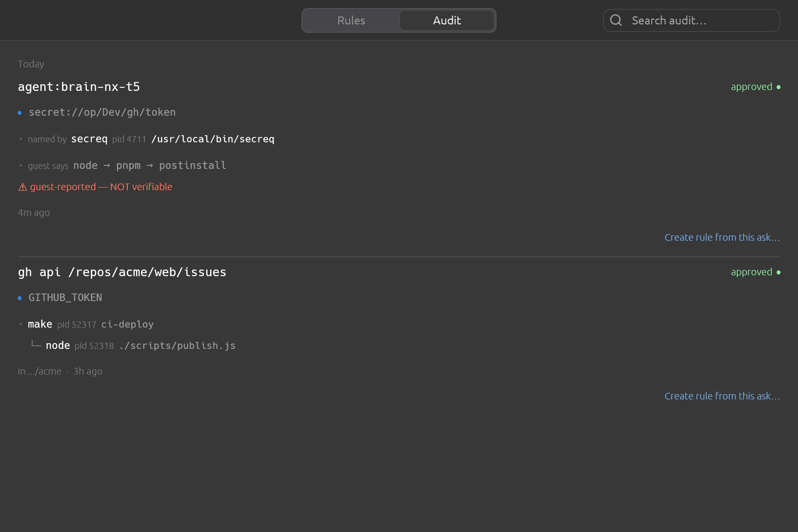Click the make process name
This screenshot has height=532, width=798.
pos(40,324)
